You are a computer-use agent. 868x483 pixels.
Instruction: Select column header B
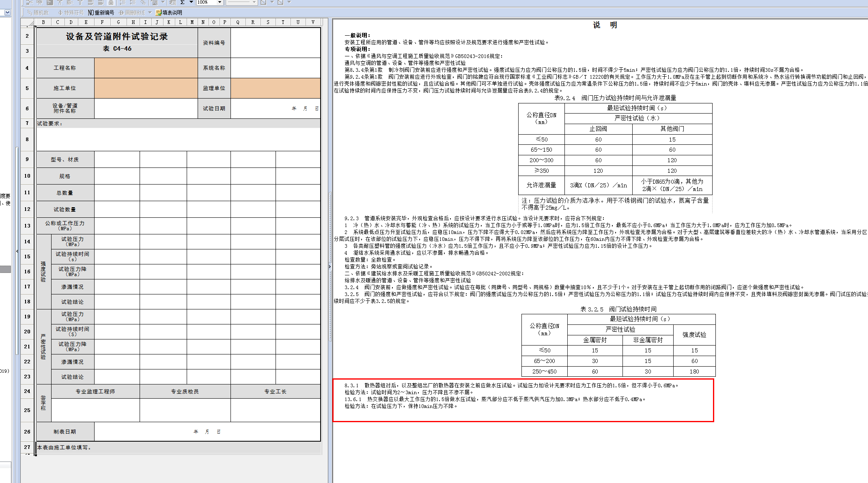(43, 22)
